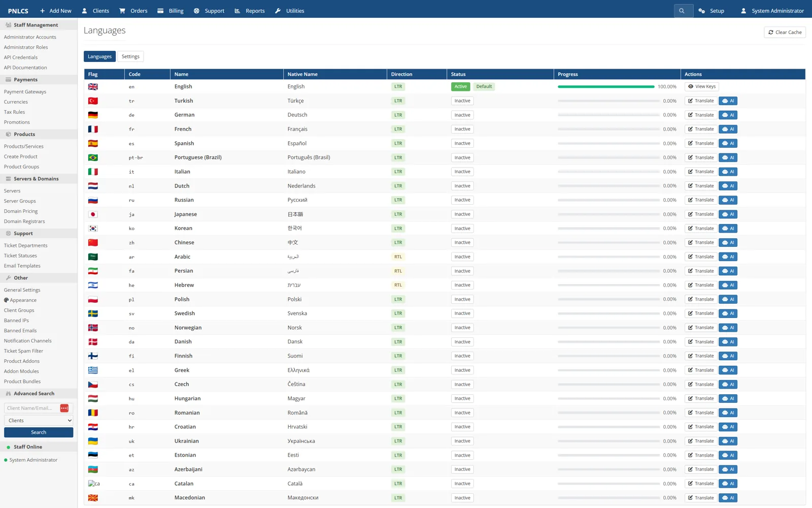Toggle Inactive status for Persian
This screenshot has width=812, height=508.
click(x=462, y=271)
